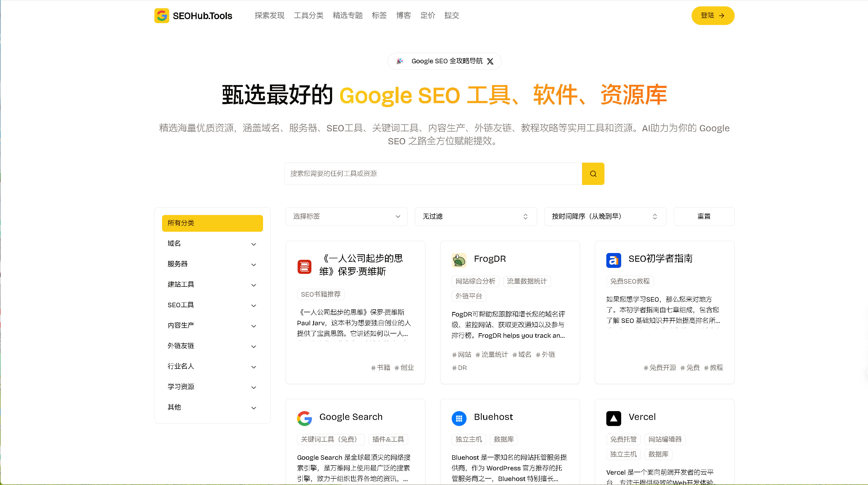Expand the 其他 category
Image resolution: width=868 pixels, height=485 pixels.
point(212,407)
